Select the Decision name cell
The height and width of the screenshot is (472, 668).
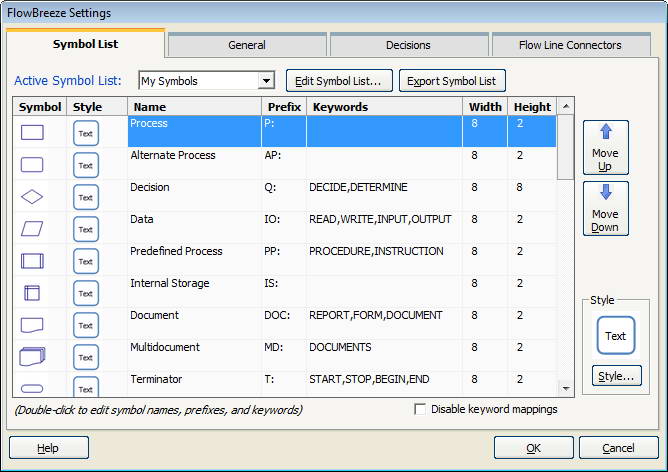tap(194, 195)
